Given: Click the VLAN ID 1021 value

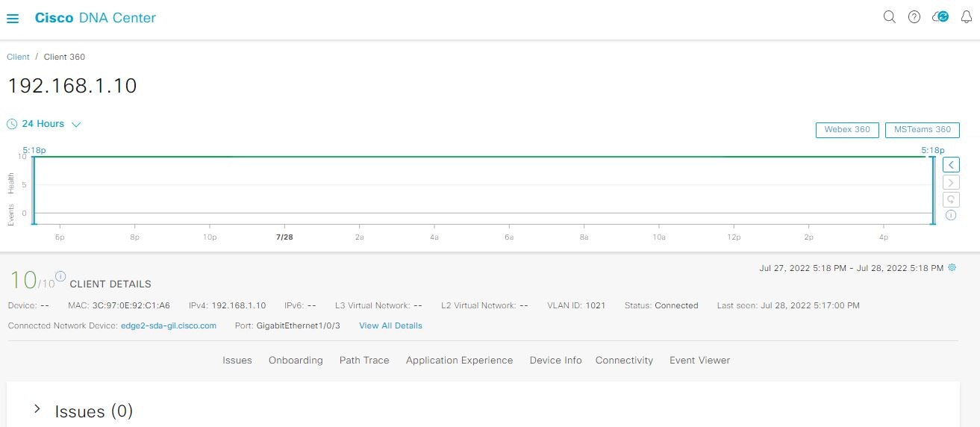Looking at the screenshot, I should [596, 305].
